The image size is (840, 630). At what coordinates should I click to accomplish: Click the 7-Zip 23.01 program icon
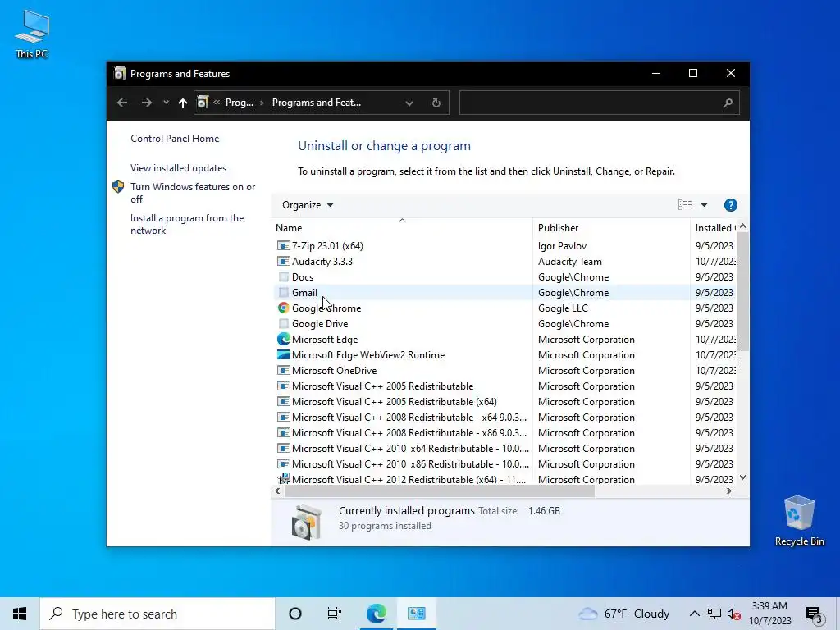tap(283, 246)
